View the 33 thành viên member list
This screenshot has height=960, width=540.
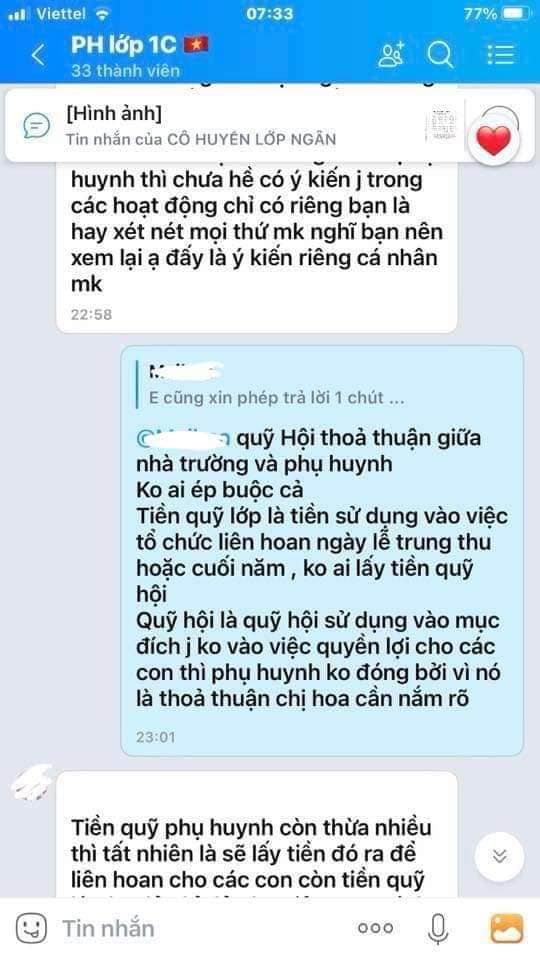click(x=126, y=71)
